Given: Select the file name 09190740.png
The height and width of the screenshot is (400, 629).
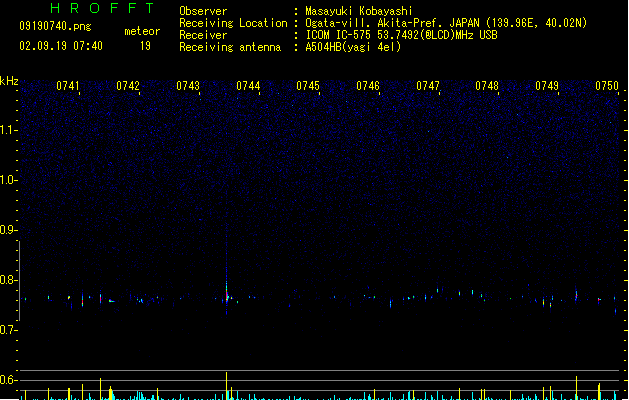Looking at the screenshot, I should (x=55, y=26).
